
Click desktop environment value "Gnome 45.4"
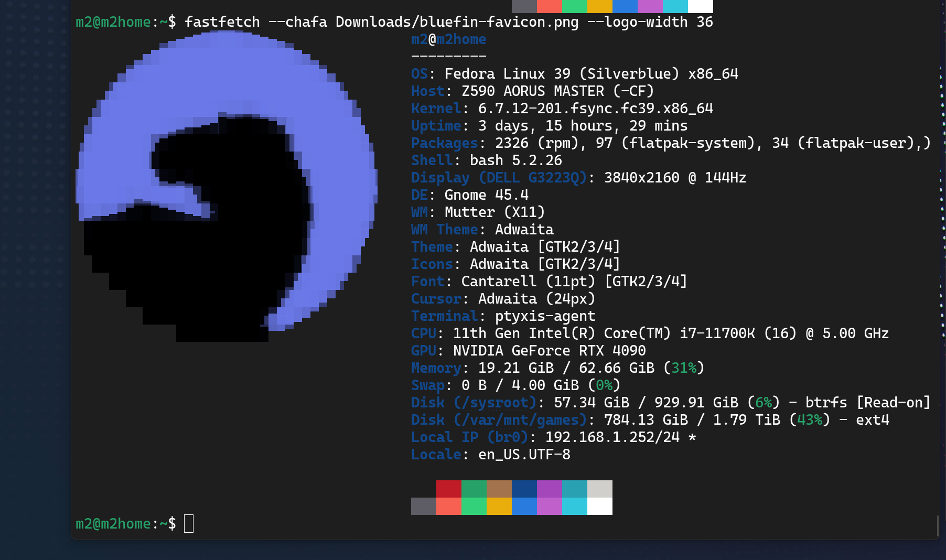tap(487, 195)
